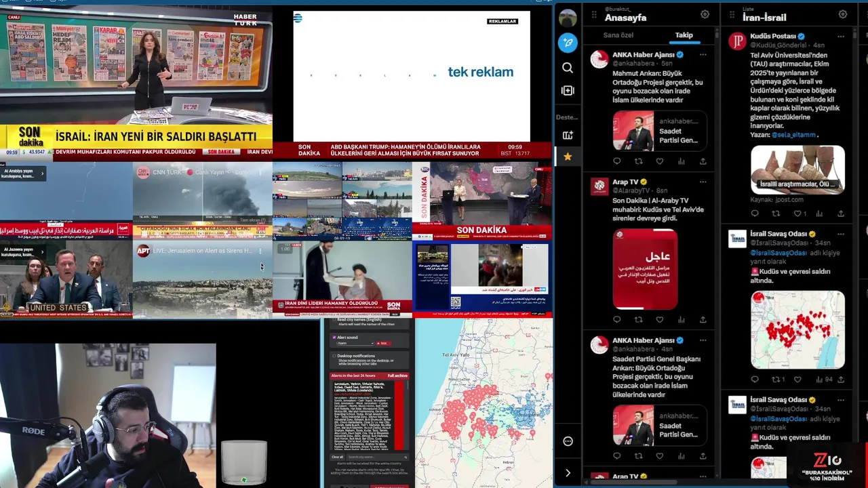Share the Kudüs Postası post

(840, 213)
